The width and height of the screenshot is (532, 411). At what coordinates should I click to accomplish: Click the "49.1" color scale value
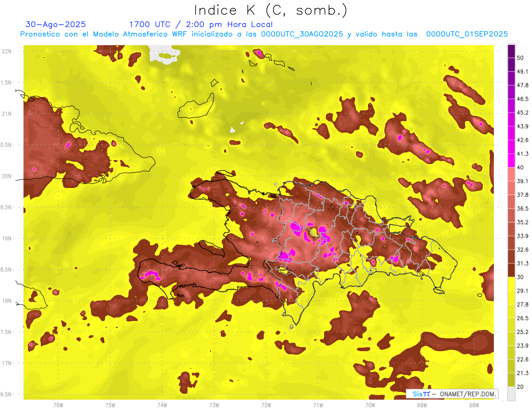(x=523, y=71)
